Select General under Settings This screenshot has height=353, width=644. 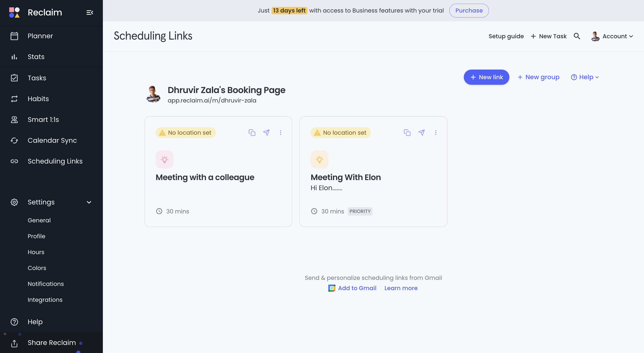[x=39, y=220]
